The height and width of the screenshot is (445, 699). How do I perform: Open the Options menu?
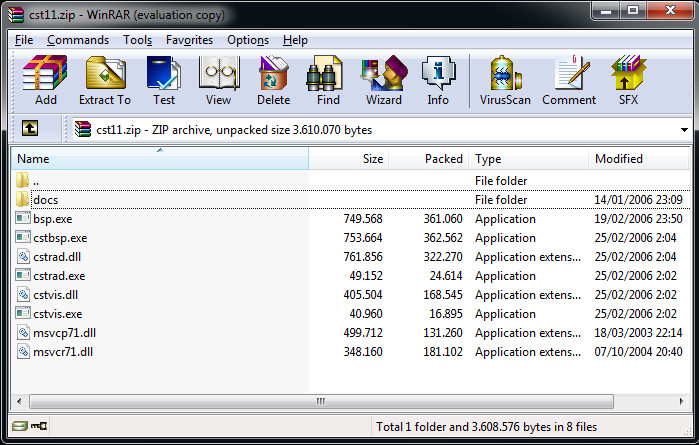tap(248, 40)
